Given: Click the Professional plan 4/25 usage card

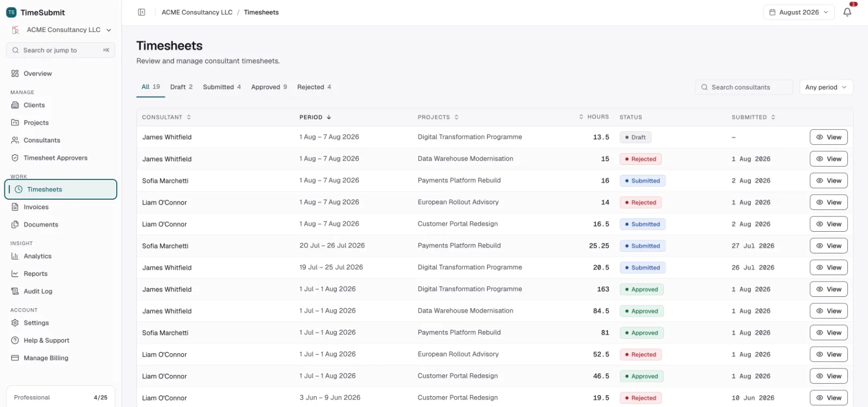Looking at the screenshot, I should click(x=61, y=398).
